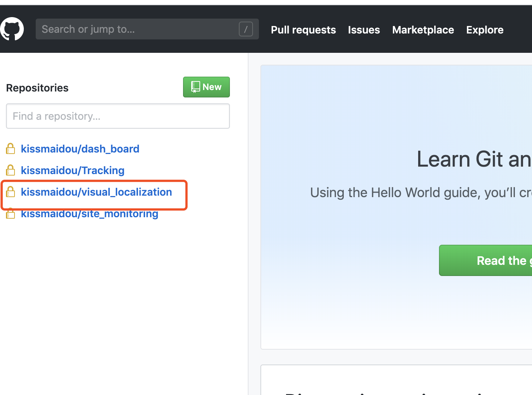Open the GitHub Octocat logo home link
Image resolution: width=532 pixels, height=395 pixels.
[12, 29]
